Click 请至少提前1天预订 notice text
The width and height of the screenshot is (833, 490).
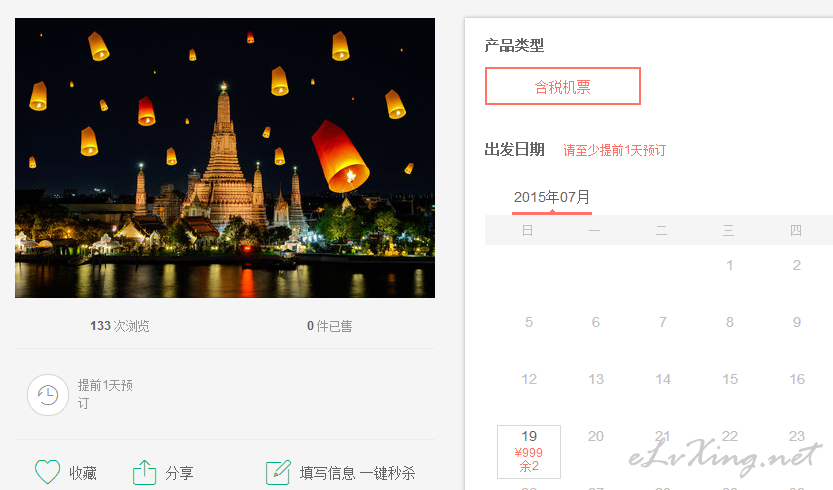pyautogui.click(x=614, y=150)
